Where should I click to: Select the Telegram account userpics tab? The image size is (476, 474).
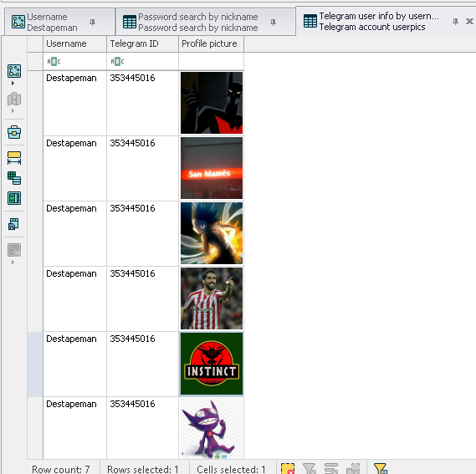coord(386,21)
